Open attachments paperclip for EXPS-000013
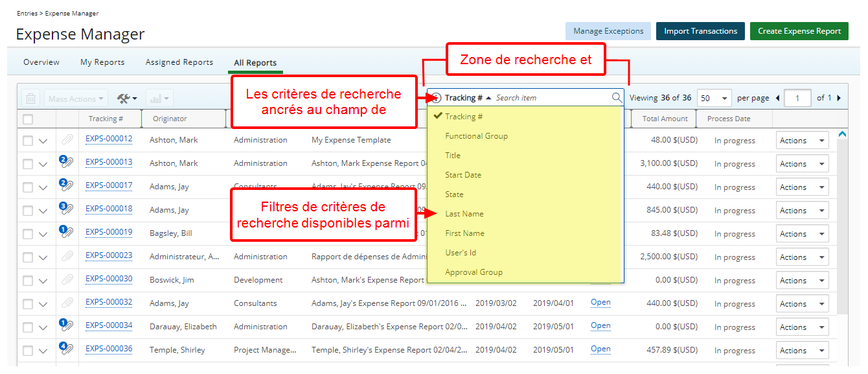 [67, 163]
